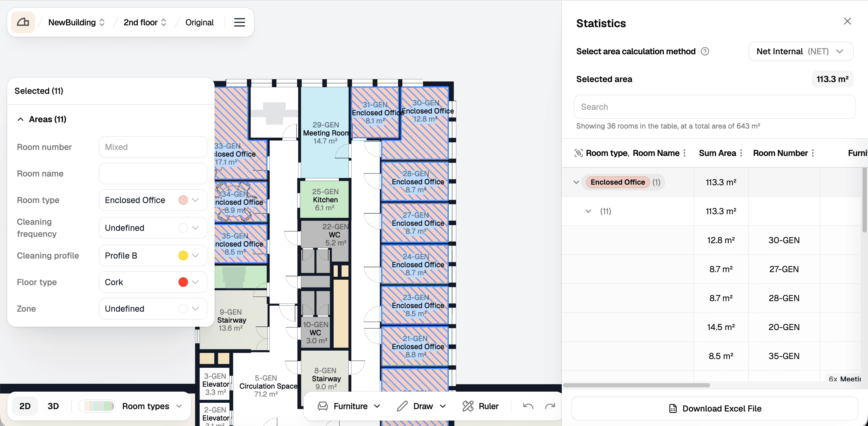Viewport: 868px width, 426px height.
Task: Click the Statistics search field
Action: coord(714,107)
